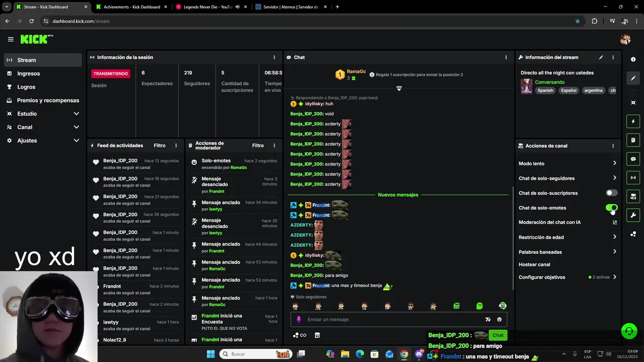The width and height of the screenshot is (644, 362).
Task: Open the shop icon below chat input
Action: (317, 335)
